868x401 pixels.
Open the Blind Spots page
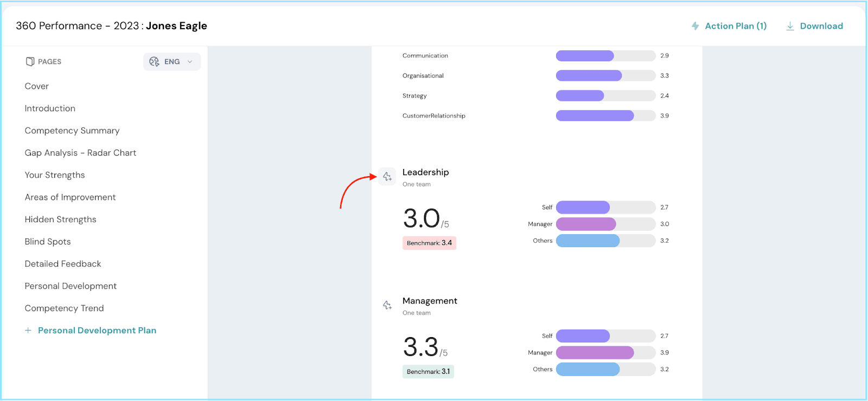point(48,242)
